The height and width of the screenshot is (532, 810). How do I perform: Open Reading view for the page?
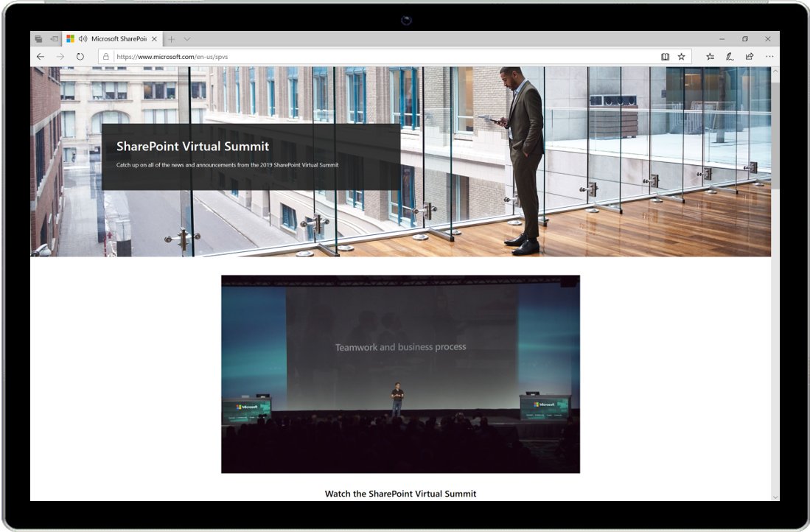[664, 56]
